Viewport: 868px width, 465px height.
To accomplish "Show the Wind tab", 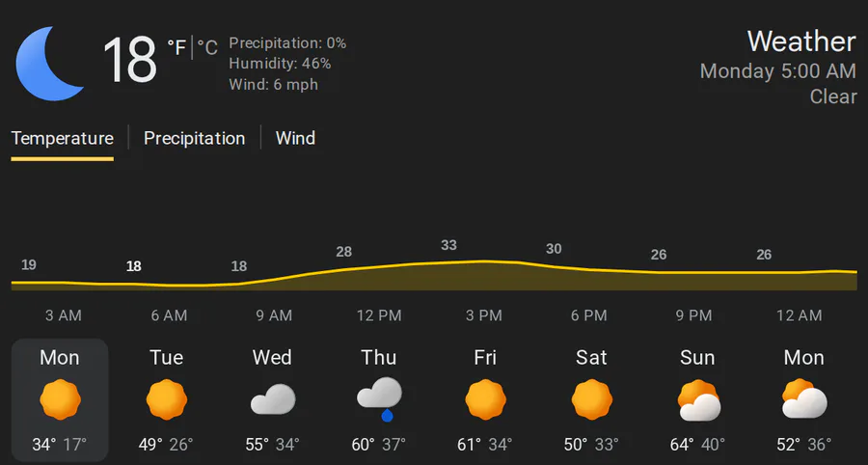I will pyautogui.click(x=295, y=138).
